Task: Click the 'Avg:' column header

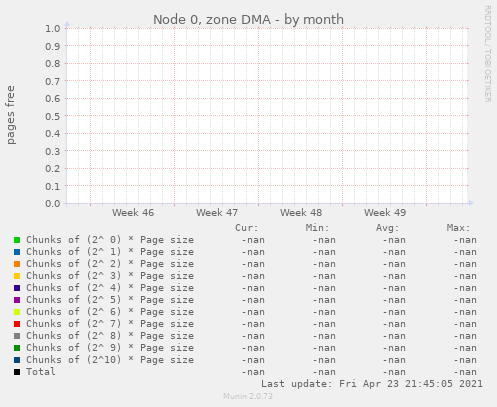Action: pyautogui.click(x=387, y=228)
